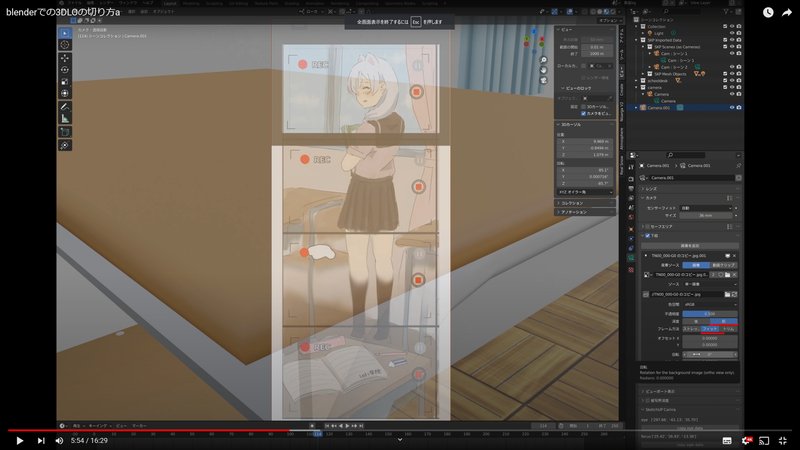Select 動画クリップ as image source
This screenshot has height=450, width=800.
723,265
